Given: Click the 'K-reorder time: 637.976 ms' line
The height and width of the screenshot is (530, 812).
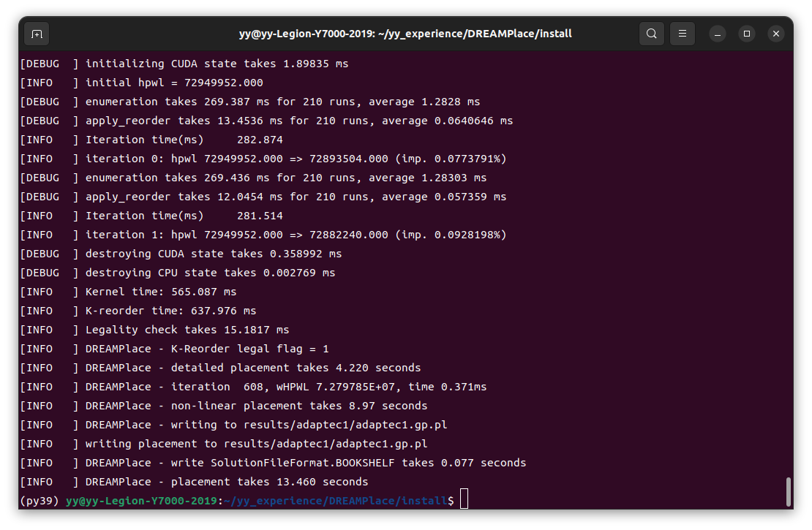Looking at the screenshot, I should point(138,311).
